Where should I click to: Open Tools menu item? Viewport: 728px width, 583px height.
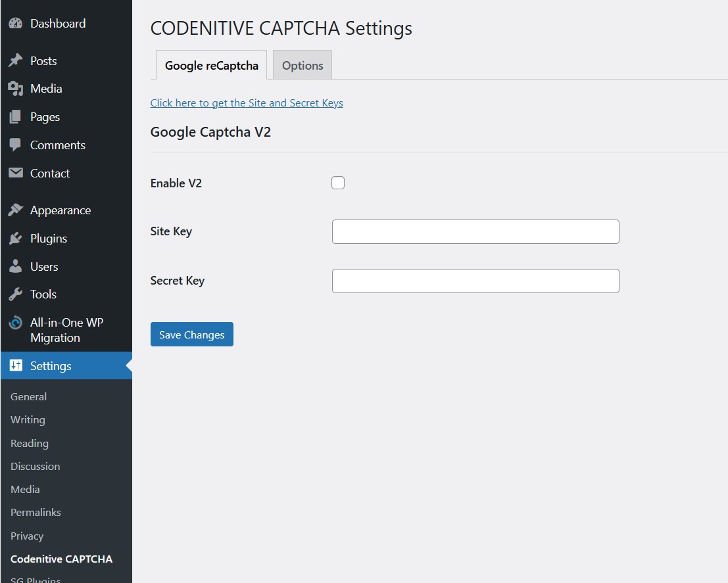pyautogui.click(x=43, y=294)
